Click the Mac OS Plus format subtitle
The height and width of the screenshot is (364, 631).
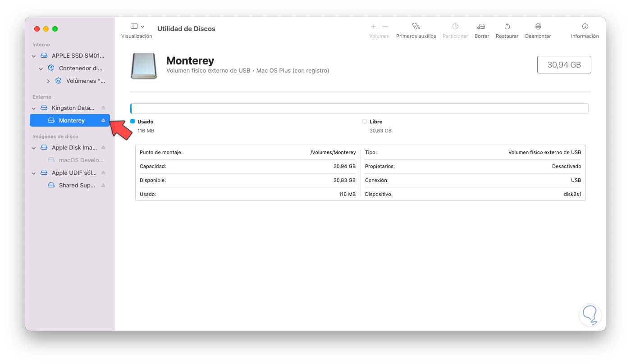coord(293,71)
